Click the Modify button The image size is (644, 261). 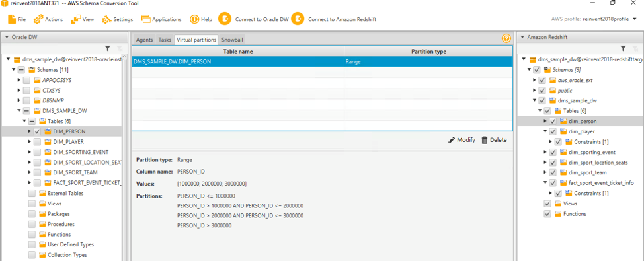tap(462, 140)
